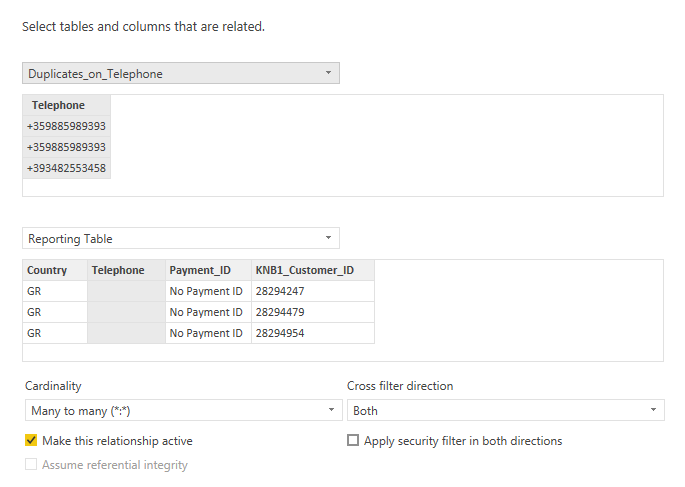Expand the Cross filter direction Both dropdown
The width and height of the screenshot is (685, 487).
tap(506, 411)
